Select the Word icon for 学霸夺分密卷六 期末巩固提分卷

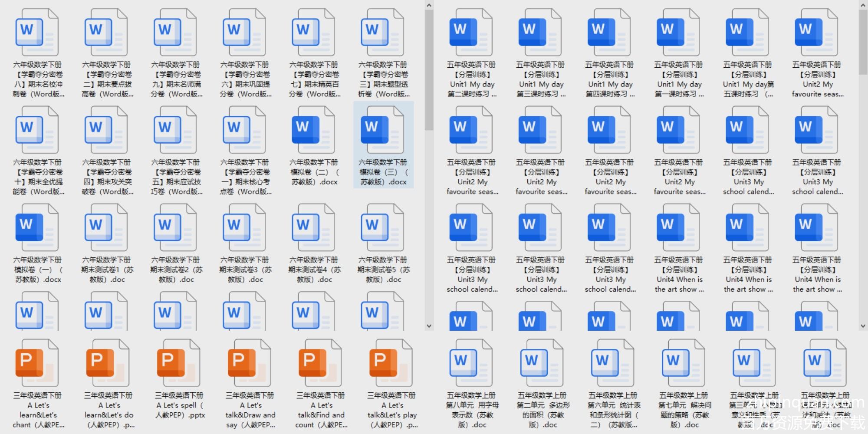(244, 33)
